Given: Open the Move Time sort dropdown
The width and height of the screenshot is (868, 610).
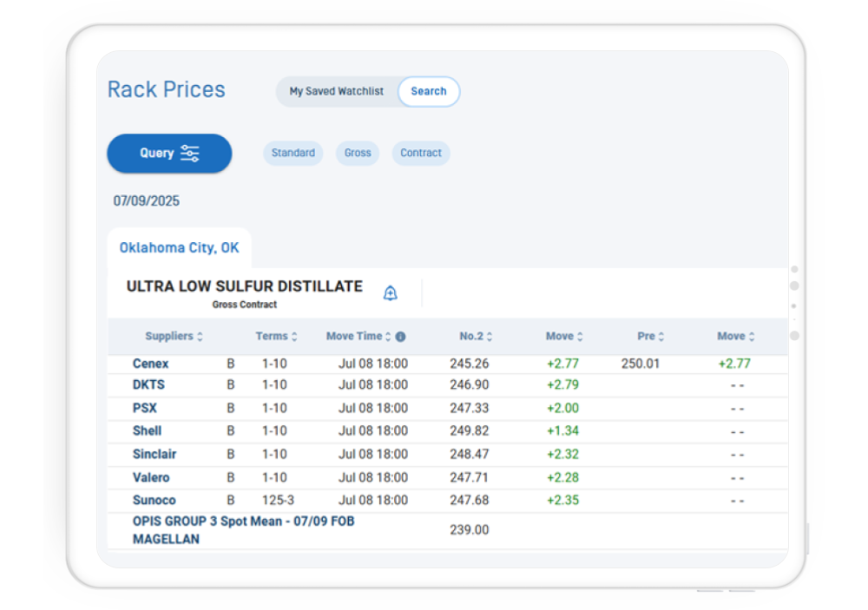Looking at the screenshot, I should pos(386,336).
